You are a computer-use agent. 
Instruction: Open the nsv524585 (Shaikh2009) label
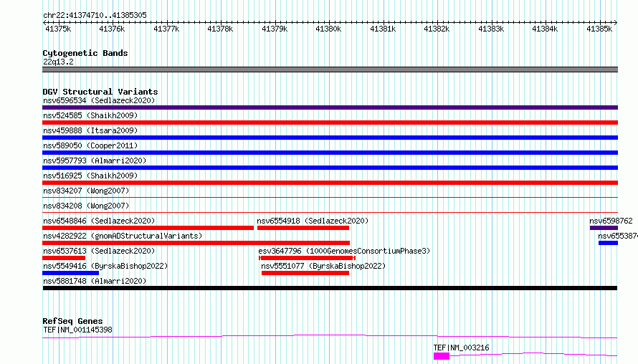coord(90,115)
